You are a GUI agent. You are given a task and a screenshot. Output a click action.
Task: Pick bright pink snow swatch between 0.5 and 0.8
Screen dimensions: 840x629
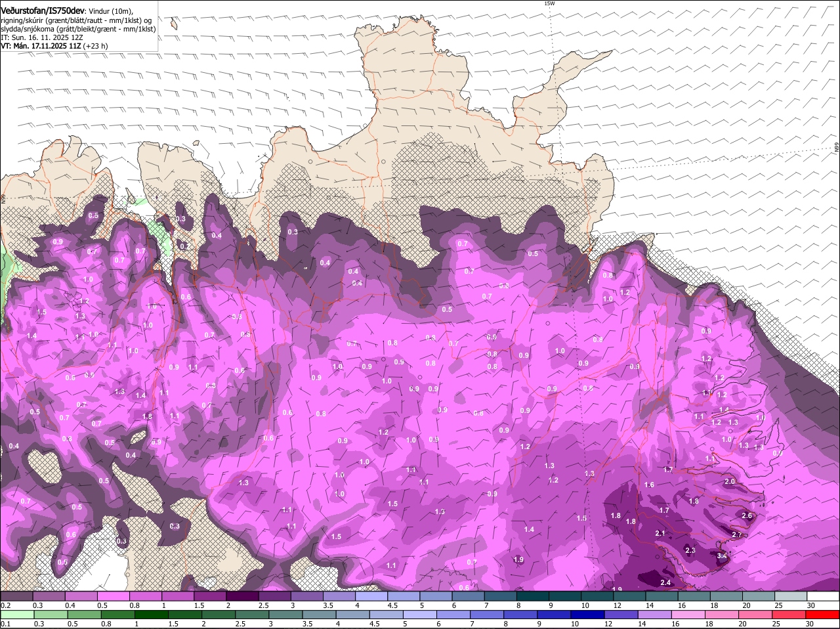click(113, 596)
